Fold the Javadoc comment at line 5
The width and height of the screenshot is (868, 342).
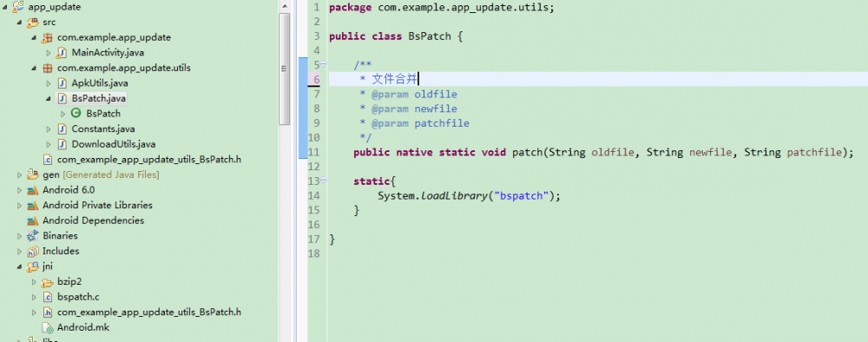click(324, 64)
